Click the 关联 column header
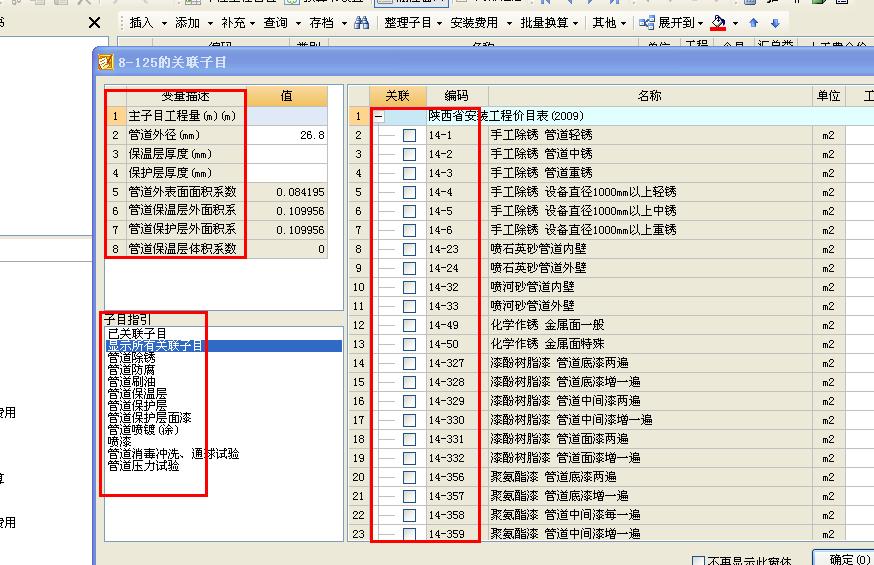Screen dimensions: 874x565 click(x=398, y=96)
